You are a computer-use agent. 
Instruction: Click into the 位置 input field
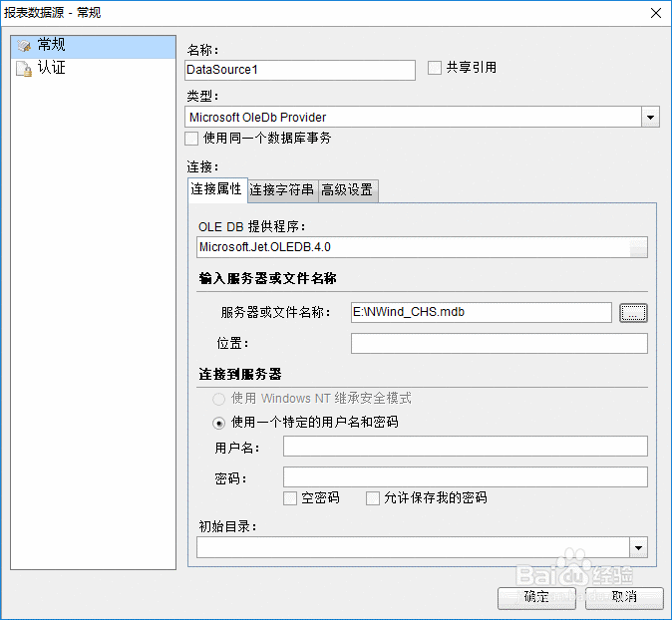[x=500, y=344]
